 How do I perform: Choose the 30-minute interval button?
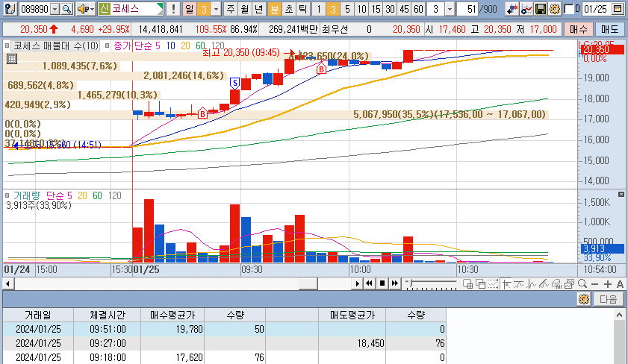(x=390, y=9)
